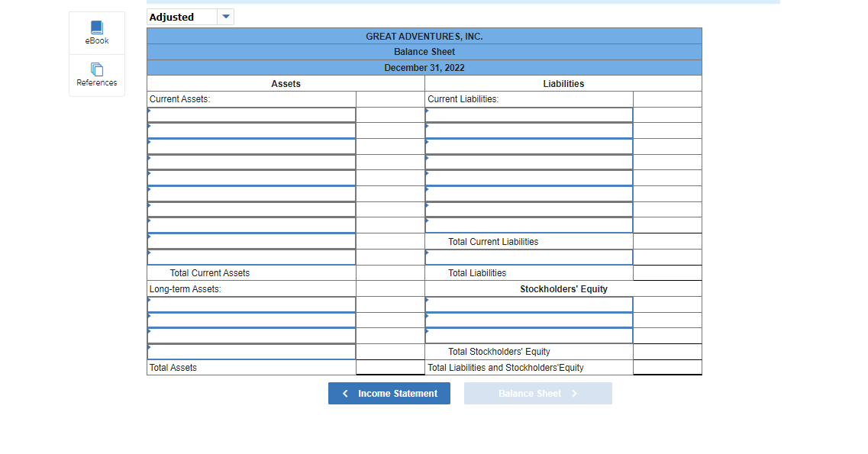Click the Current Assets: label
Viewport: 868px width, 454px height.
point(180,99)
